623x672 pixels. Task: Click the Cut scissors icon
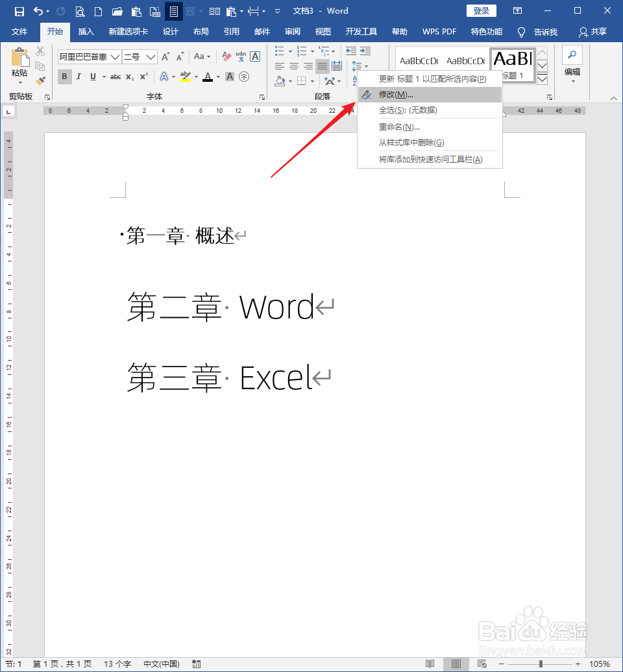40,51
